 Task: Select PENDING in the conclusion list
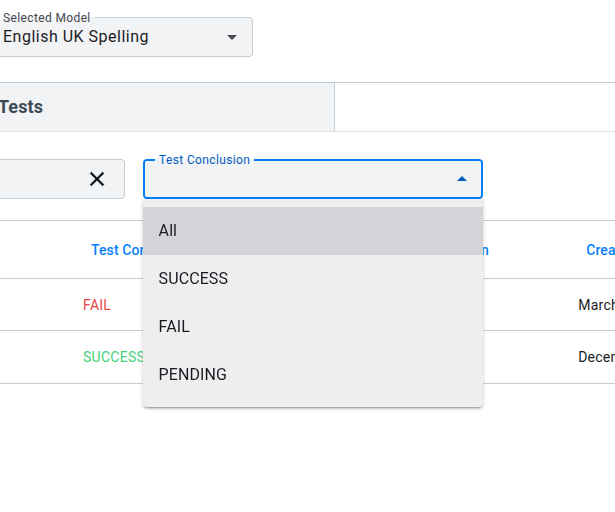pos(193,375)
